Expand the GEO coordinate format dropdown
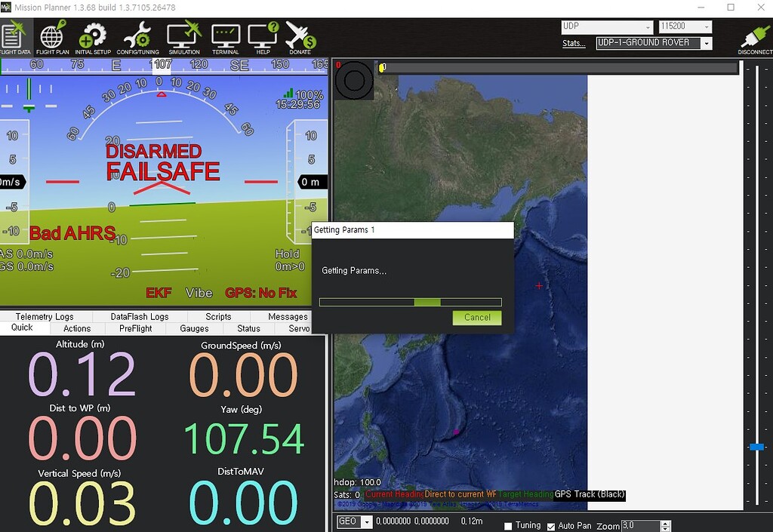This screenshot has width=773, height=532. tap(365, 521)
